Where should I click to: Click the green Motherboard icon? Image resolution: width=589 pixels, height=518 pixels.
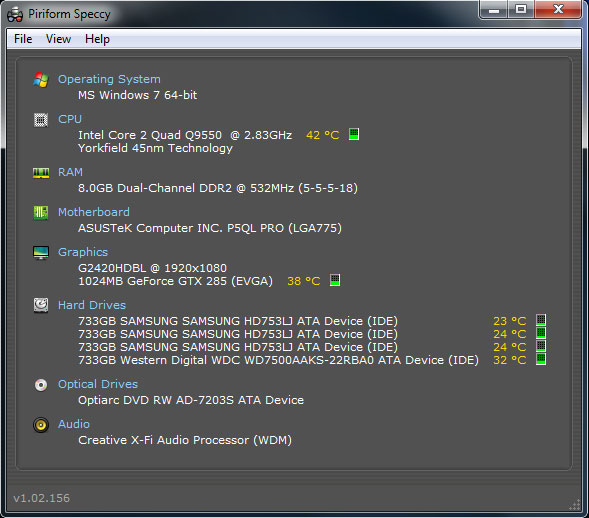[x=41, y=213]
